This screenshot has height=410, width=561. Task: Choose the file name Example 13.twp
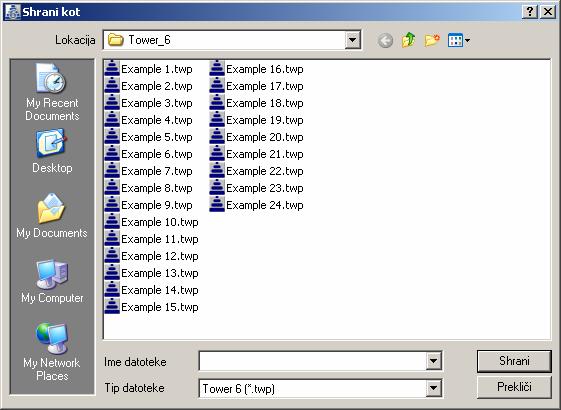coord(160,273)
